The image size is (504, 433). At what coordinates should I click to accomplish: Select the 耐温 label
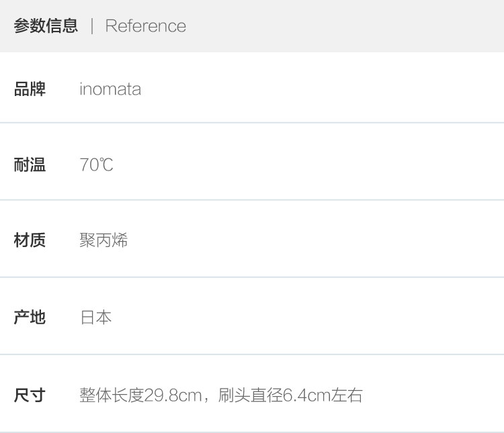click(x=30, y=164)
